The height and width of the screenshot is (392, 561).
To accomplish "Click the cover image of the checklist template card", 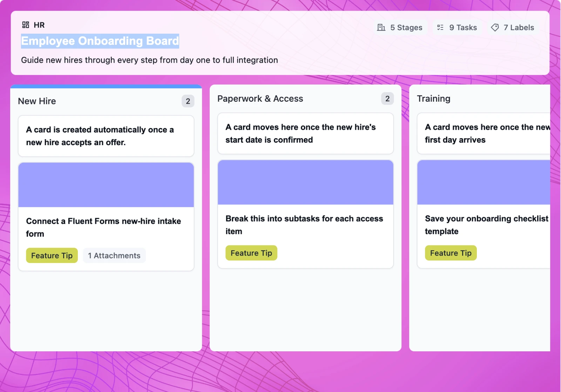I will (x=484, y=182).
